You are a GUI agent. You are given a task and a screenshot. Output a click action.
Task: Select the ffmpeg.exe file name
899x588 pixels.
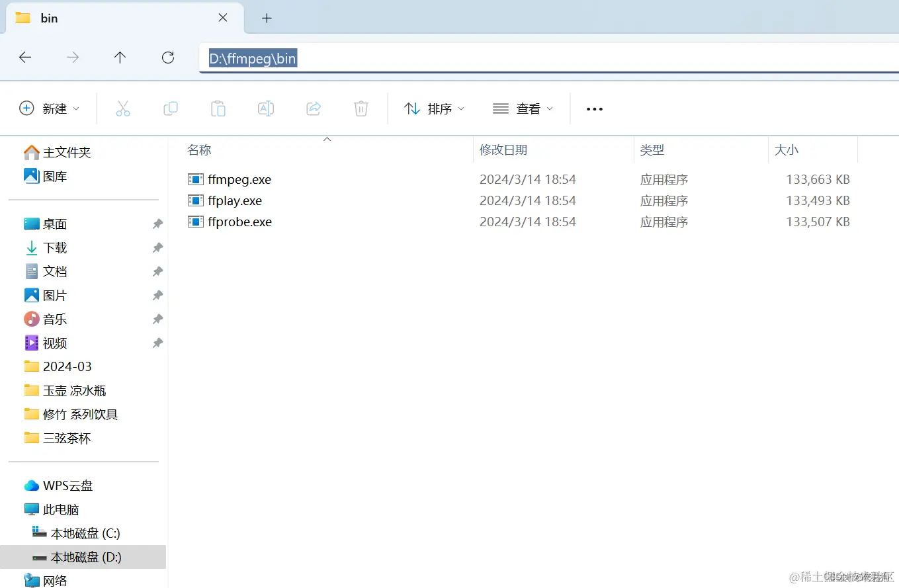tap(239, 179)
